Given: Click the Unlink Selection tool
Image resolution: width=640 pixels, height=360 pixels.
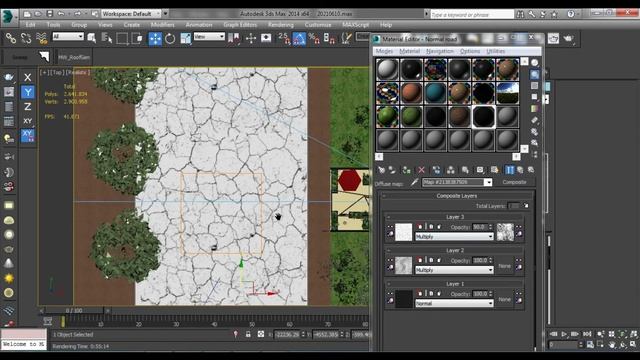Looking at the screenshot, I should pyautogui.click(x=26, y=38).
